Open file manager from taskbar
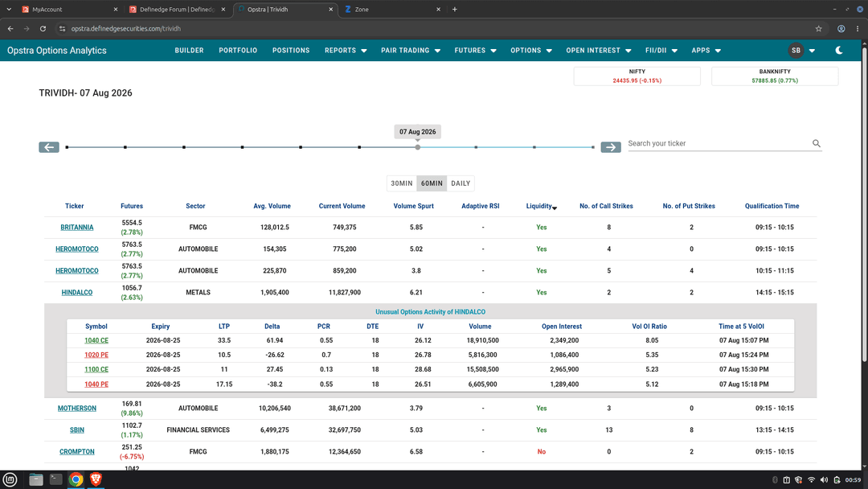868x489 pixels. point(36,479)
